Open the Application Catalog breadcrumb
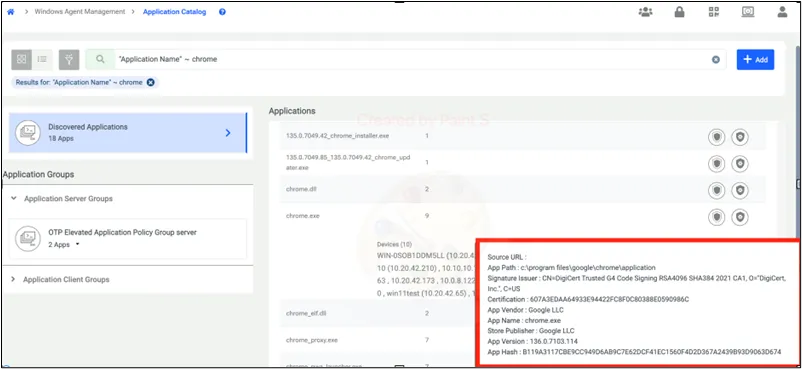This screenshot has height=369, width=802. 174,12
